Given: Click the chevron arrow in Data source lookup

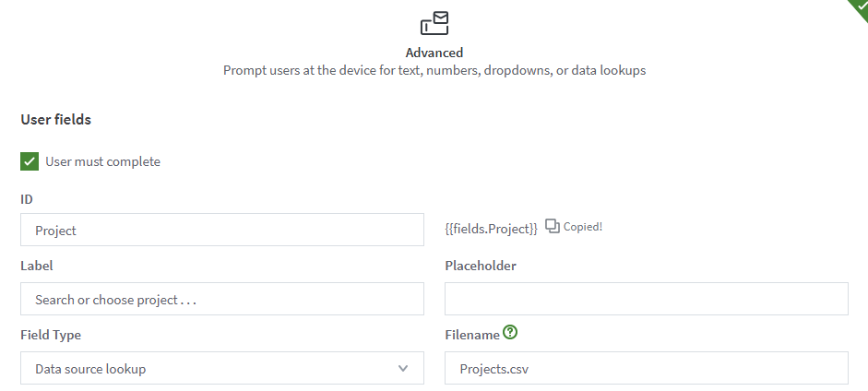Looking at the screenshot, I should coord(403,368).
